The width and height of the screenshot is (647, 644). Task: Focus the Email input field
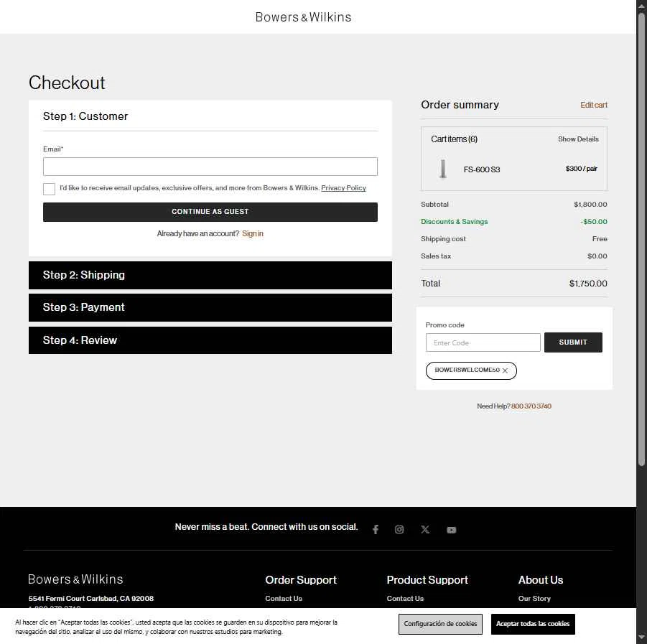(x=210, y=167)
